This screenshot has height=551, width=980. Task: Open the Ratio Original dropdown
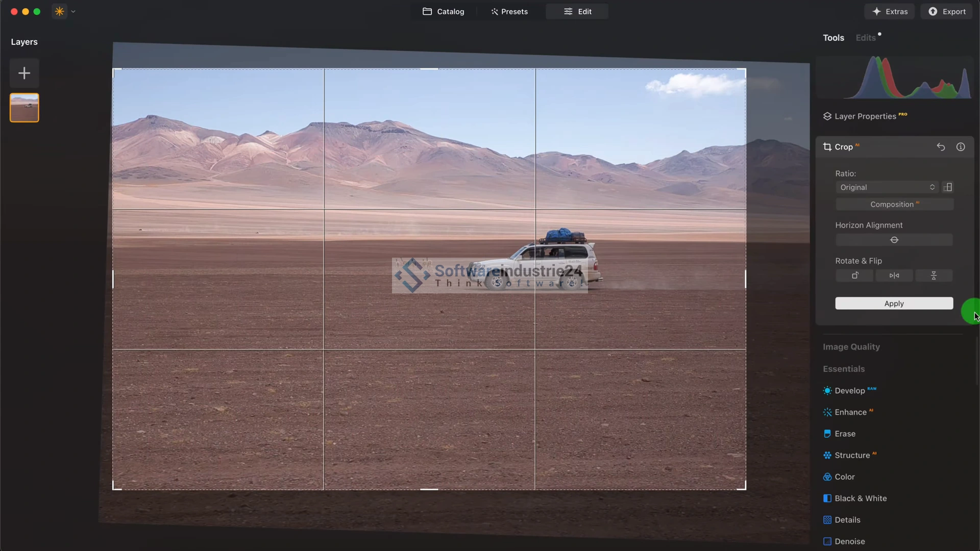[887, 187]
